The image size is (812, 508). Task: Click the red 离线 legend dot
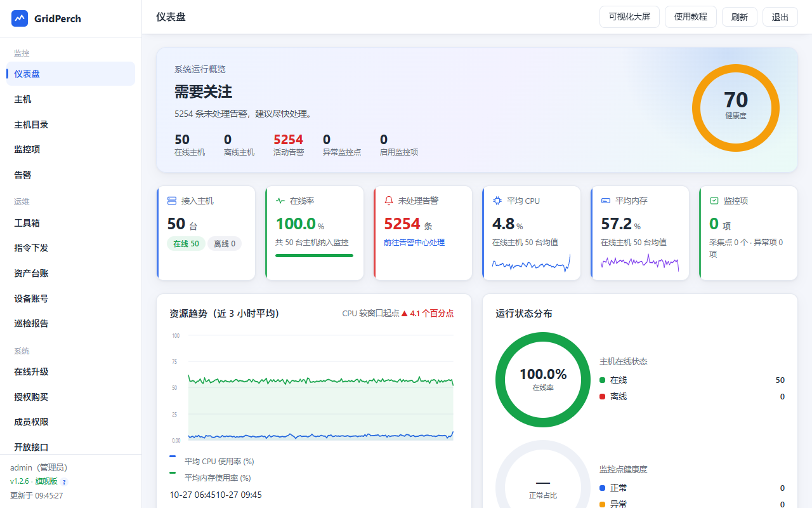[603, 397]
